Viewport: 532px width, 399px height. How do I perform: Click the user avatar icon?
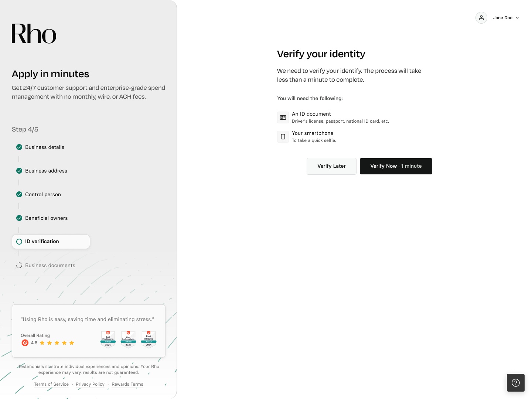pos(481,18)
